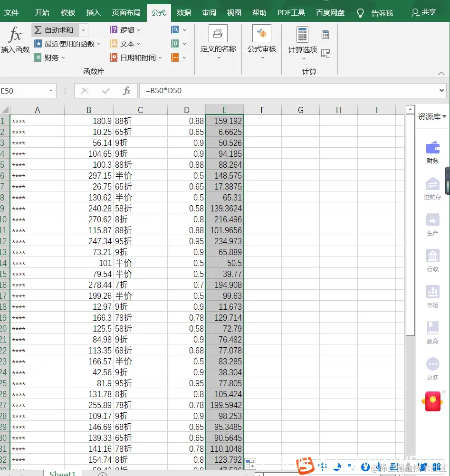Open the Defined Names (定义的名称) group
Viewport: 450px width, 476px height.
point(218,42)
